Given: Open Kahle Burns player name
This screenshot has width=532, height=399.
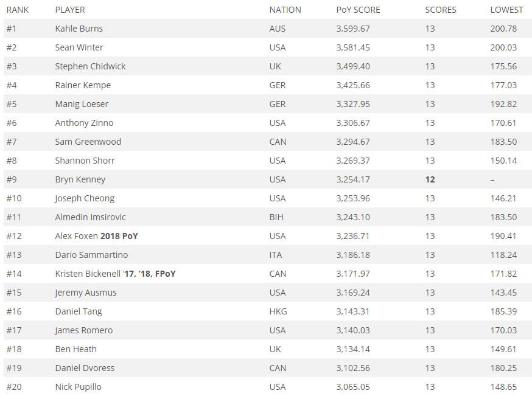Looking at the screenshot, I should point(79,29).
